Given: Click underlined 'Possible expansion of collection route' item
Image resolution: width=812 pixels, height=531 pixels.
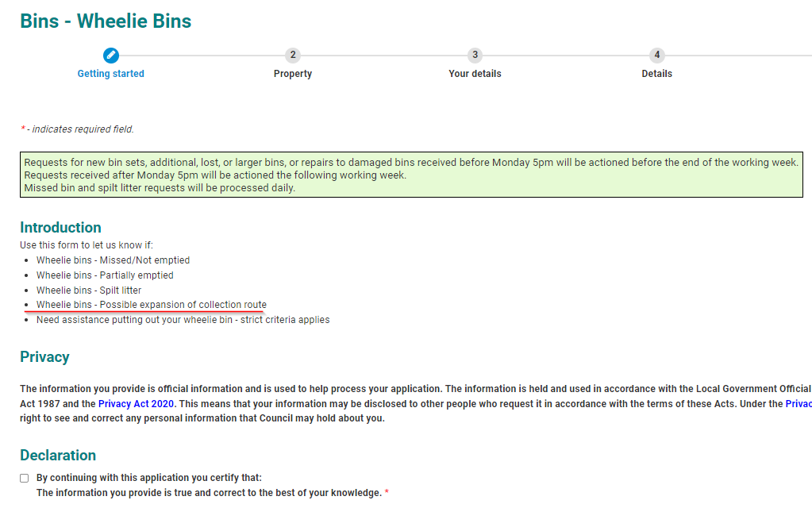Looking at the screenshot, I should tap(151, 306).
